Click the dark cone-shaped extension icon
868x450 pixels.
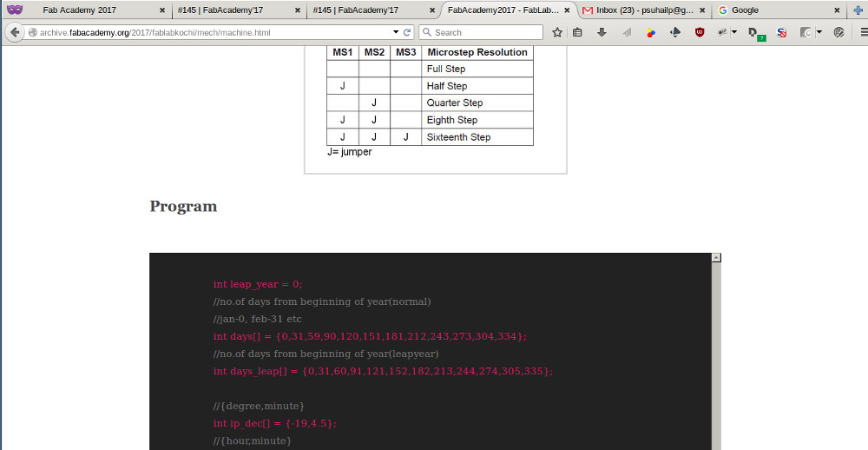click(x=675, y=33)
